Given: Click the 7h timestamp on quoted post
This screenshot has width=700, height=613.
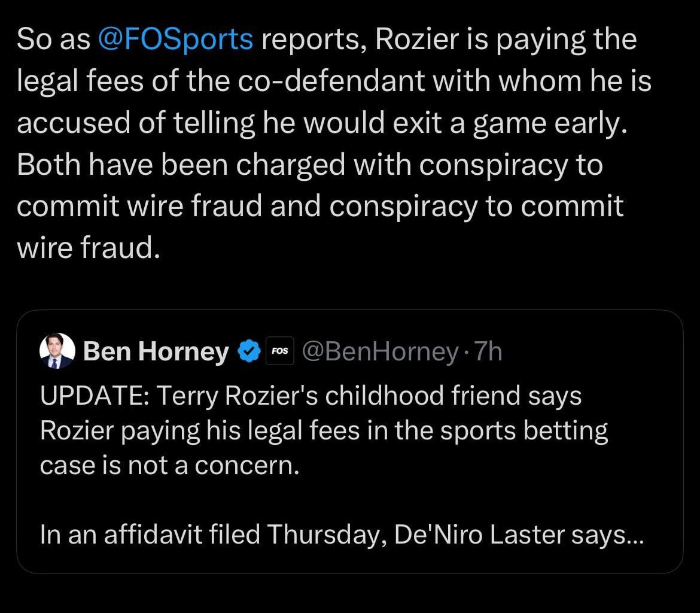Looking at the screenshot, I should point(488,351).
